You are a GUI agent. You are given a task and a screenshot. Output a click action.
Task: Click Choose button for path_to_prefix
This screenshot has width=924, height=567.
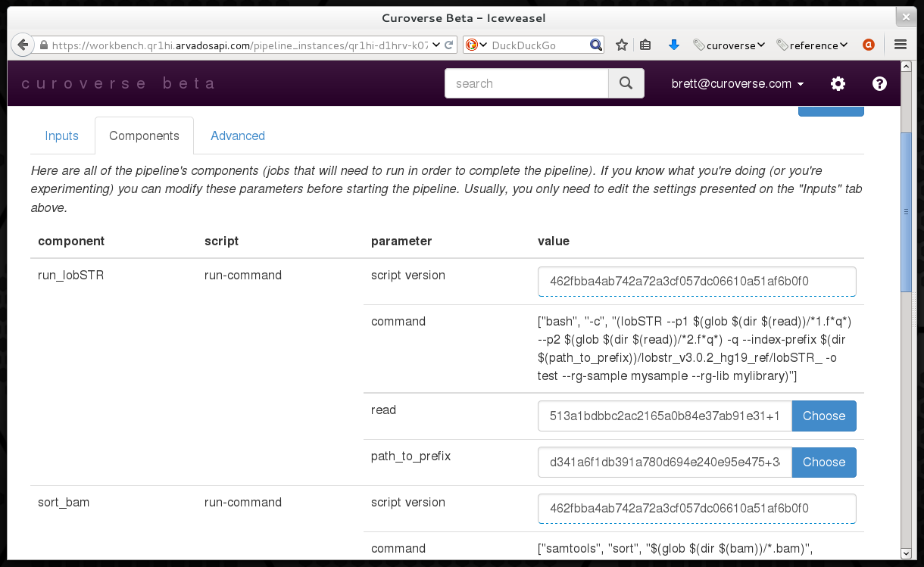(823, 463)
